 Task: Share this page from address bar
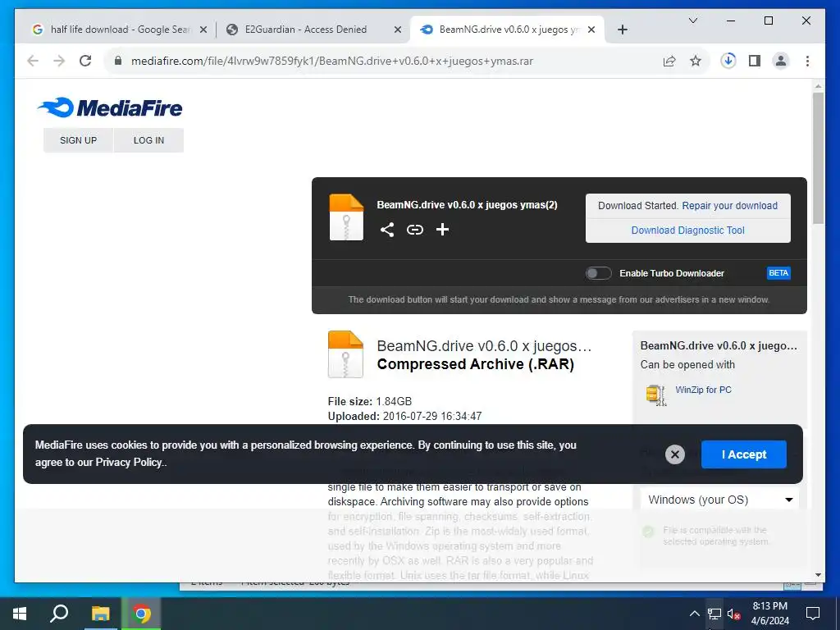(669, 61)
